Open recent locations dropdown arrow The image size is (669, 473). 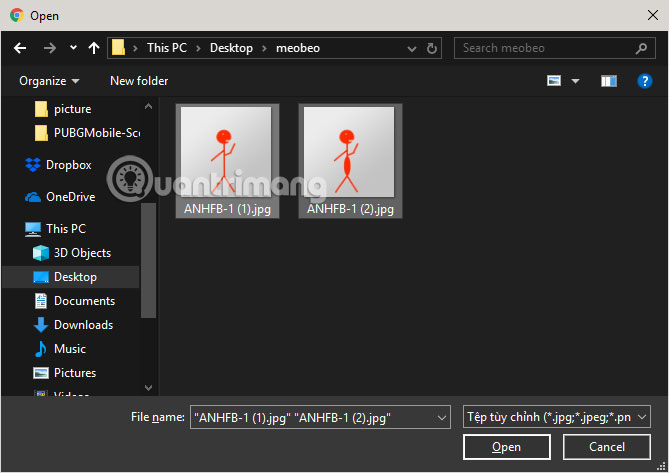73,48
